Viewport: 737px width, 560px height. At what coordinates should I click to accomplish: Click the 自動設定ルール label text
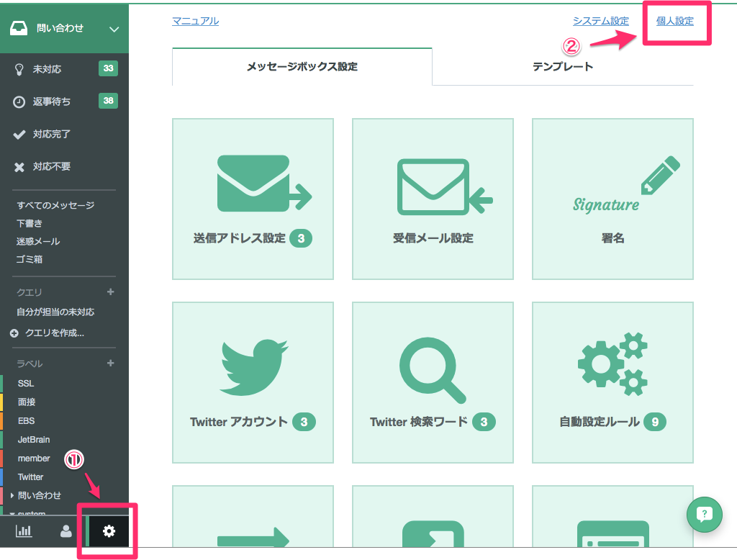point(600,422)
